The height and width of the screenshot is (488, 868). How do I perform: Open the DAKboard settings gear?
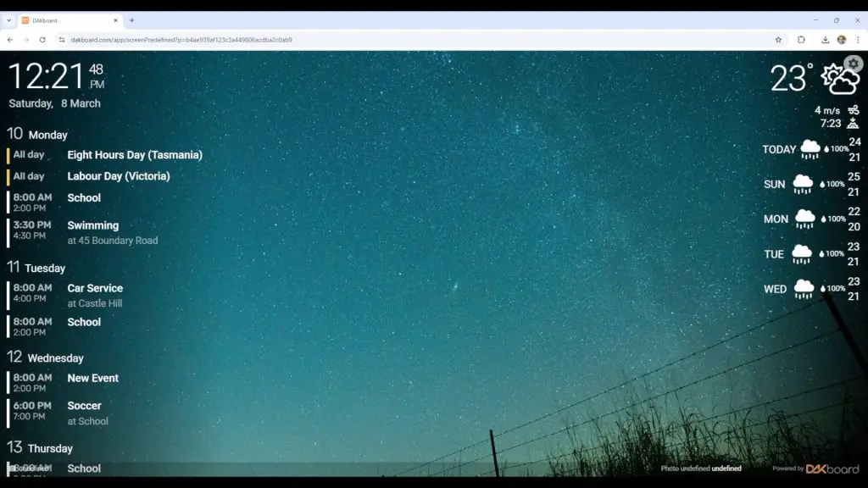[853, 64]
